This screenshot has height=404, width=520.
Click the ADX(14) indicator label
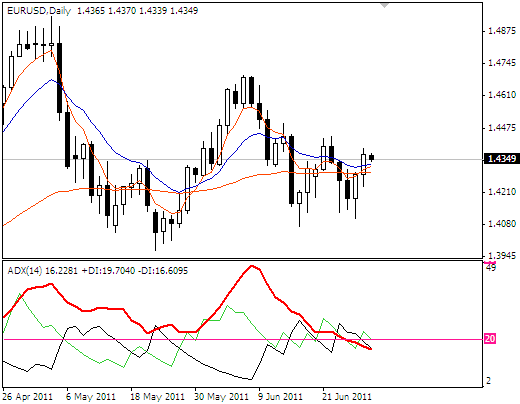25,270
